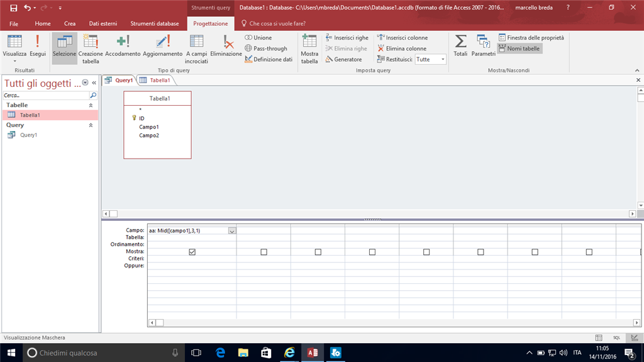
Task: Click the Criteri cell under aa column
Action: click(x=192, y=259)
